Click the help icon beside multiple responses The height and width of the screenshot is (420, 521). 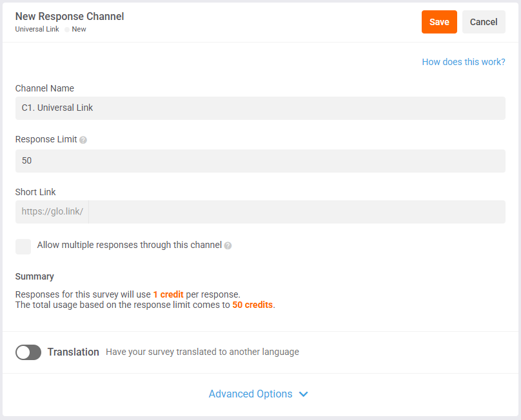[x=228, y=245]
